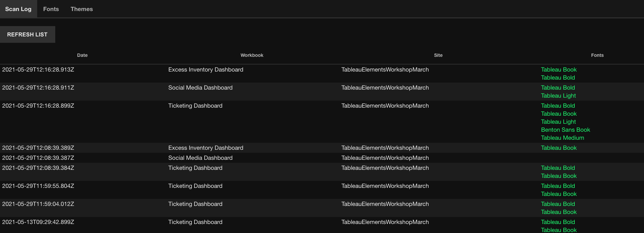Open Tableau Book font in 12:16:28.899Z row
Image resolution: width=644 pixels, height=233 pixels.
[x=559, y=114]
